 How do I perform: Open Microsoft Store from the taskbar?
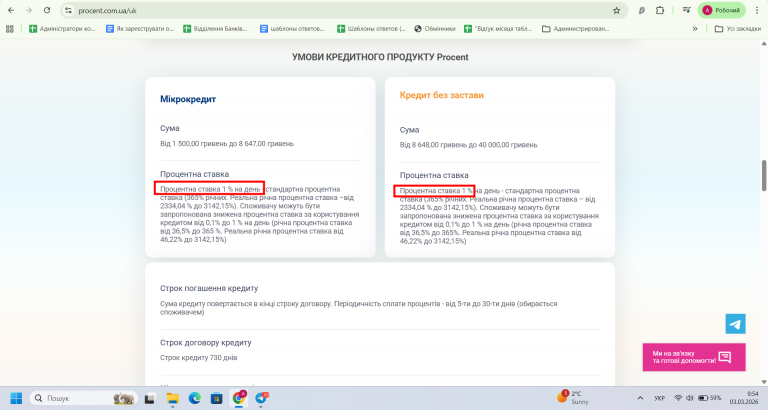pyautogui.click(x=216, y=398)
